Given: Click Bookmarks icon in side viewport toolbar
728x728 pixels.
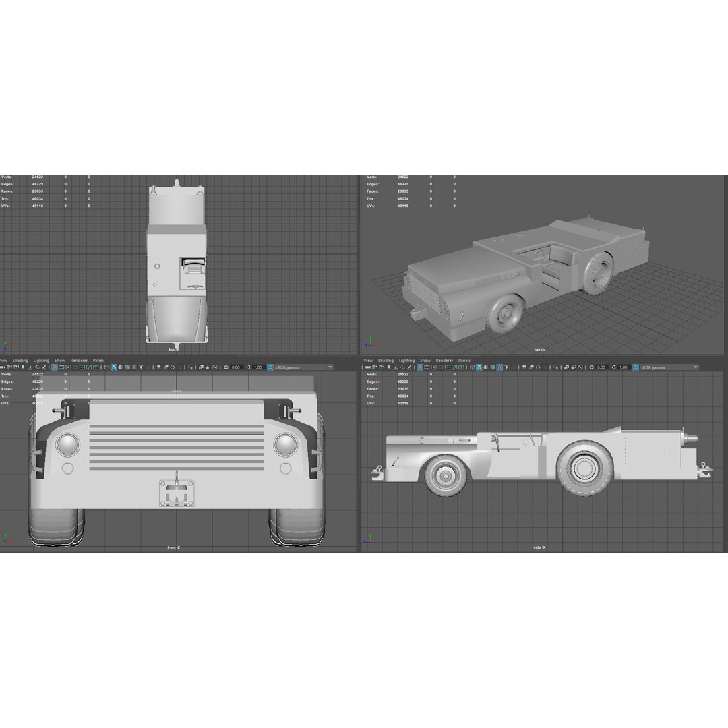Looking at the screenshot, I should coord(389,367).
